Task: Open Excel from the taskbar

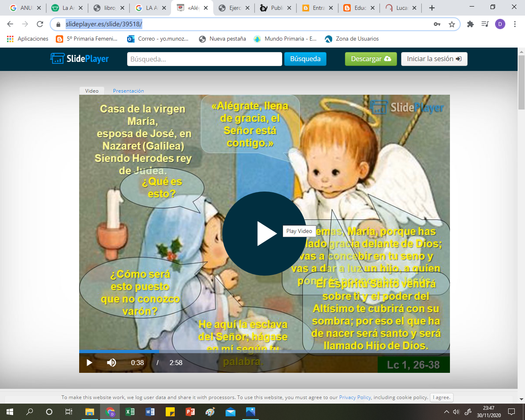Action: pos(130,412)
